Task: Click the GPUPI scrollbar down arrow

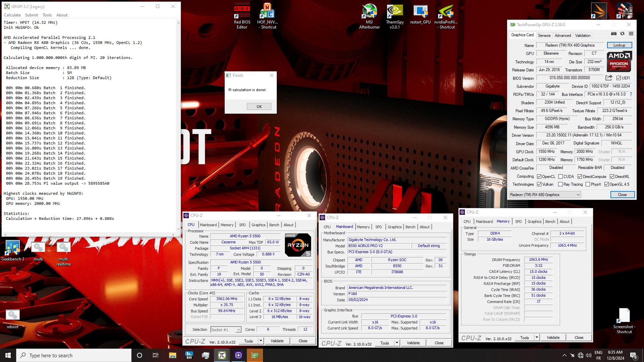Action: [178, 229]
